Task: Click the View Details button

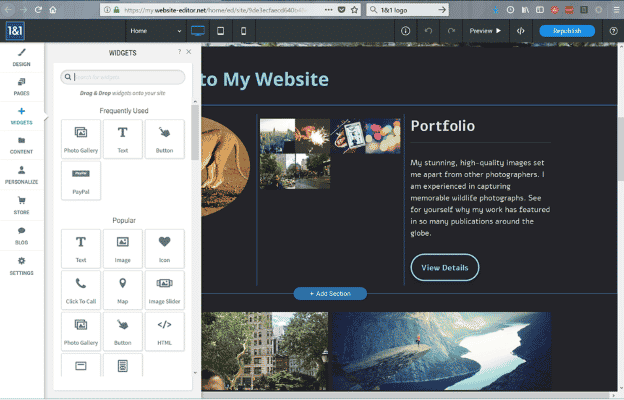Action: (x=445, y=267)
